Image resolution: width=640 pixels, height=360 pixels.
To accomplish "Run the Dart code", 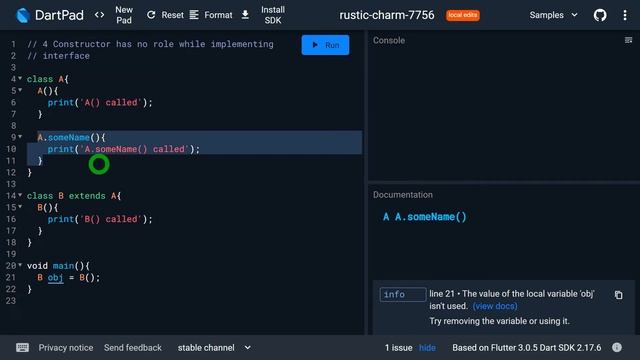I will click(325, 45).
